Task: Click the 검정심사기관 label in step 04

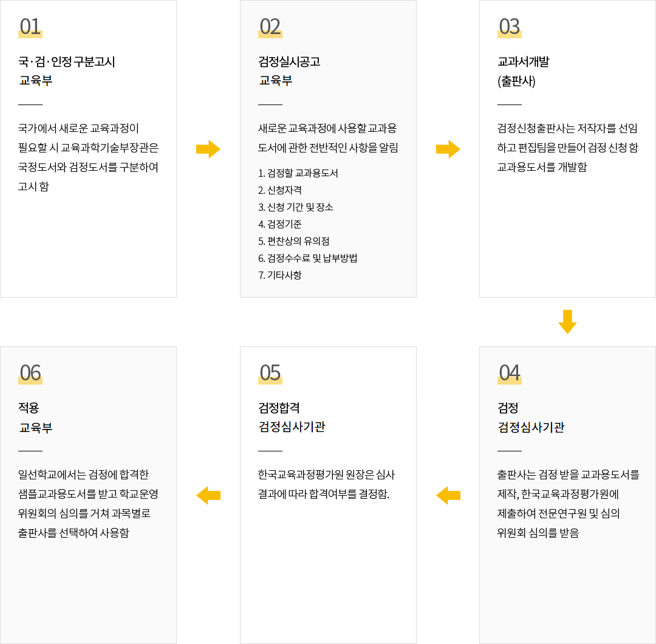Action: pos(531,427)
